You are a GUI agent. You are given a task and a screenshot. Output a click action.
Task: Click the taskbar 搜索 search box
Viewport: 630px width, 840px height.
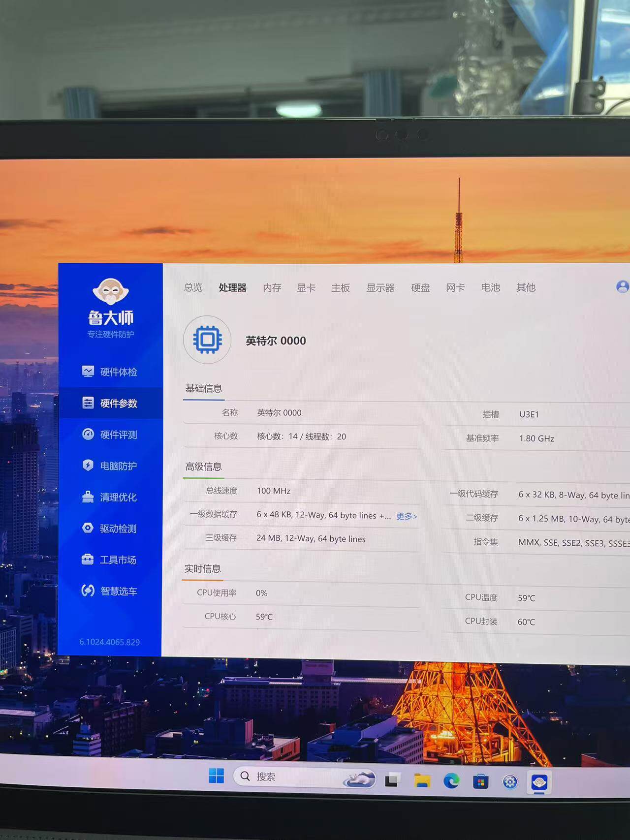click(x=304, y=777)
